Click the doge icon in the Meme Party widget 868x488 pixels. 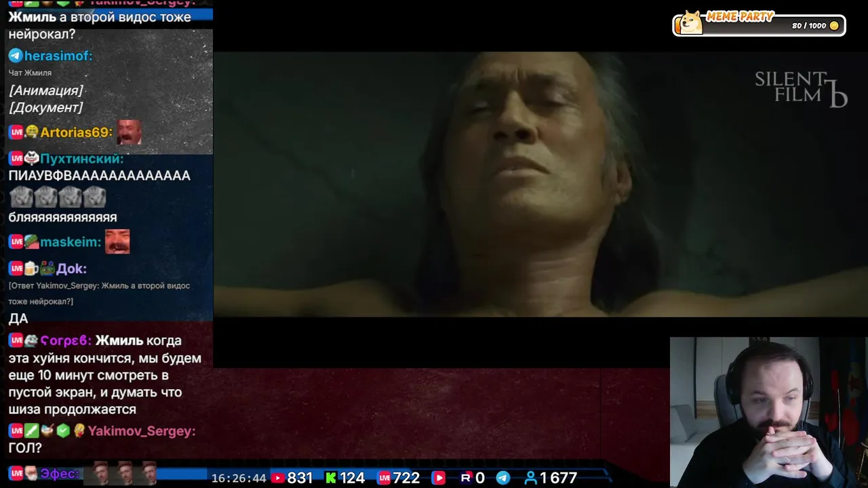[x=690, y=22]
